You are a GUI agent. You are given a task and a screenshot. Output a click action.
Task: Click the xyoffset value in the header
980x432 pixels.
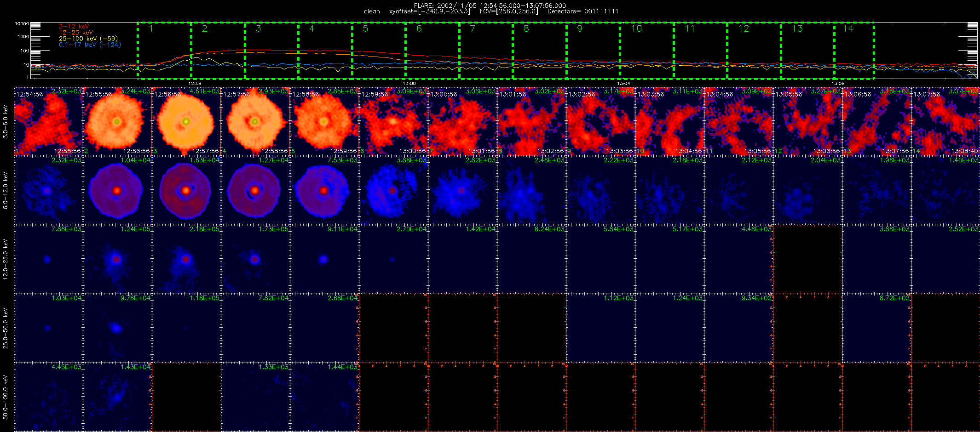click(430, 11)
